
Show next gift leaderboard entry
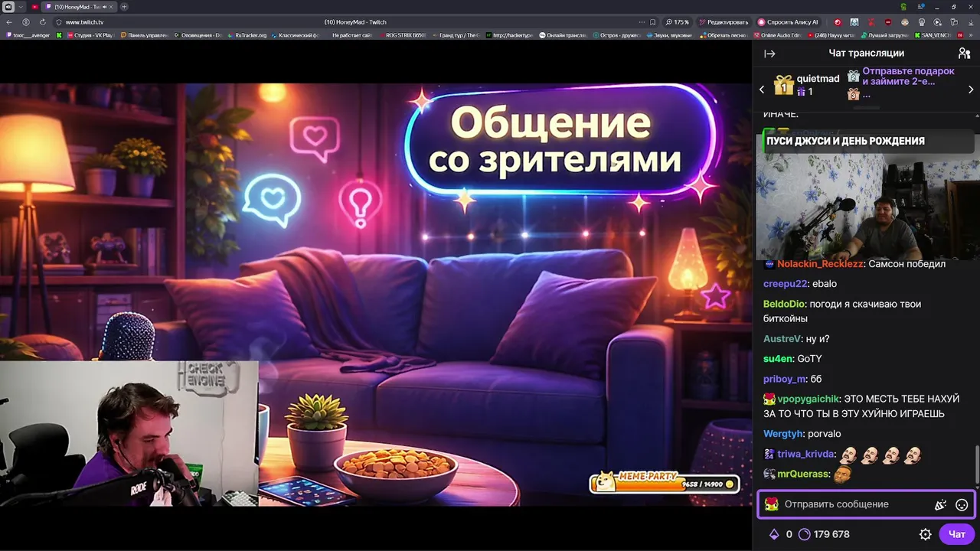[972, 90]
